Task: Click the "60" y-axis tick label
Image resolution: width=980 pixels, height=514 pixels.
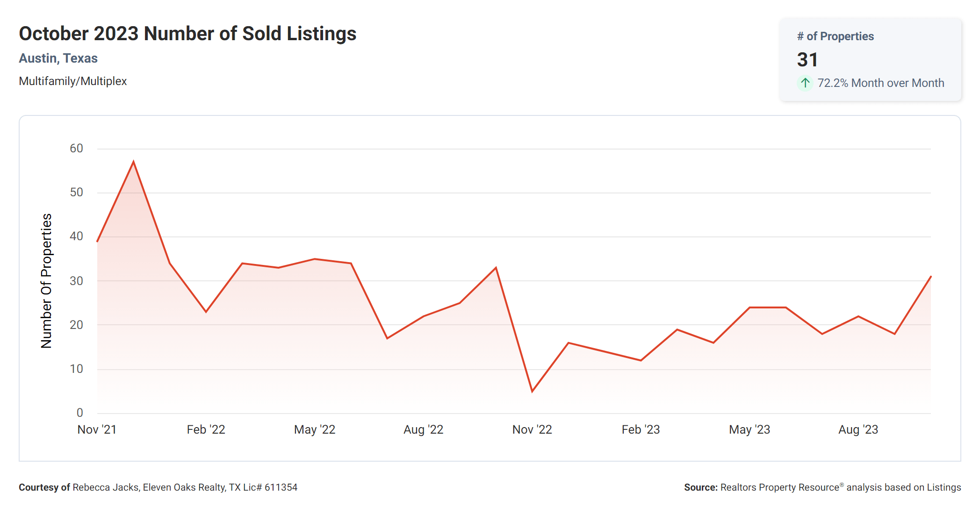Action: point(76,149)
